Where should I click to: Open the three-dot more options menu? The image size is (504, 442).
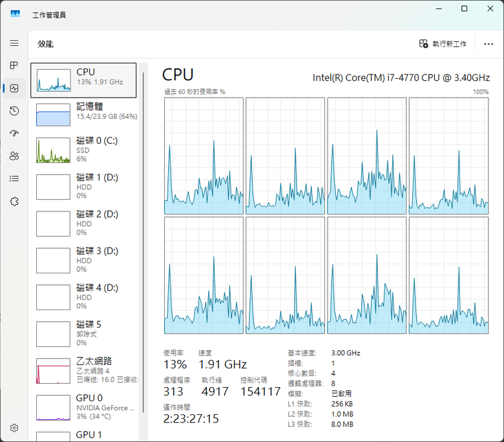tap(488, 44)
